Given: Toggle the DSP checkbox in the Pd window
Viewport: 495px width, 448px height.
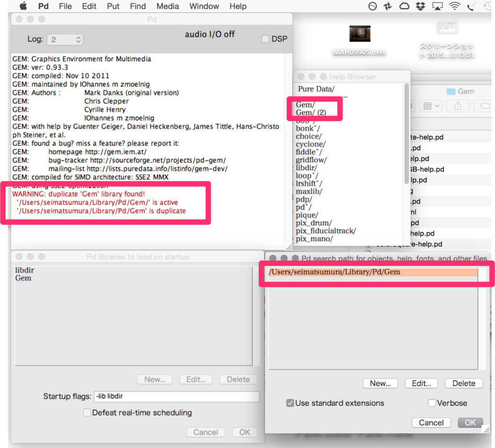Looking at the screenshot, I should [265, 39].
